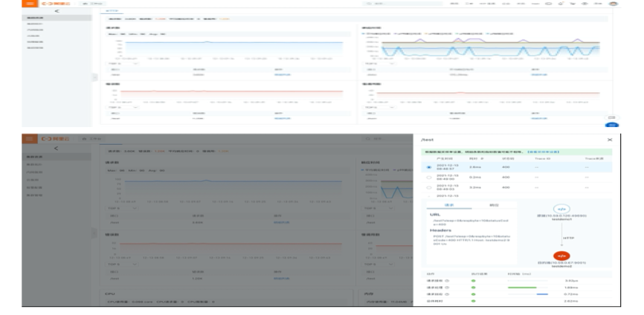Close the /test detail panel
Image resolution: width=644 pixels, height=315 pixels.
(x=610, y=140)
